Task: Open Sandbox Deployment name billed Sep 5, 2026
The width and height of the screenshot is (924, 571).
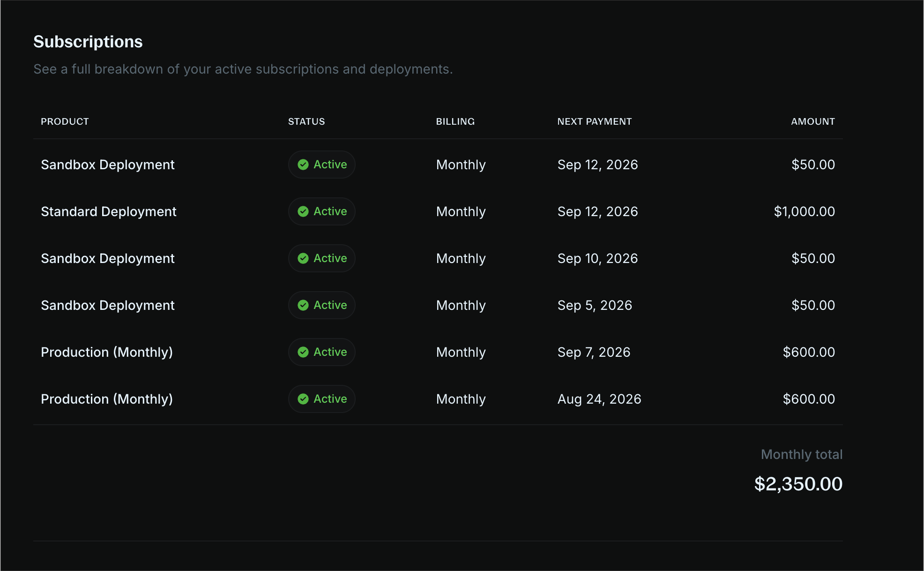Action: point(108,305)
